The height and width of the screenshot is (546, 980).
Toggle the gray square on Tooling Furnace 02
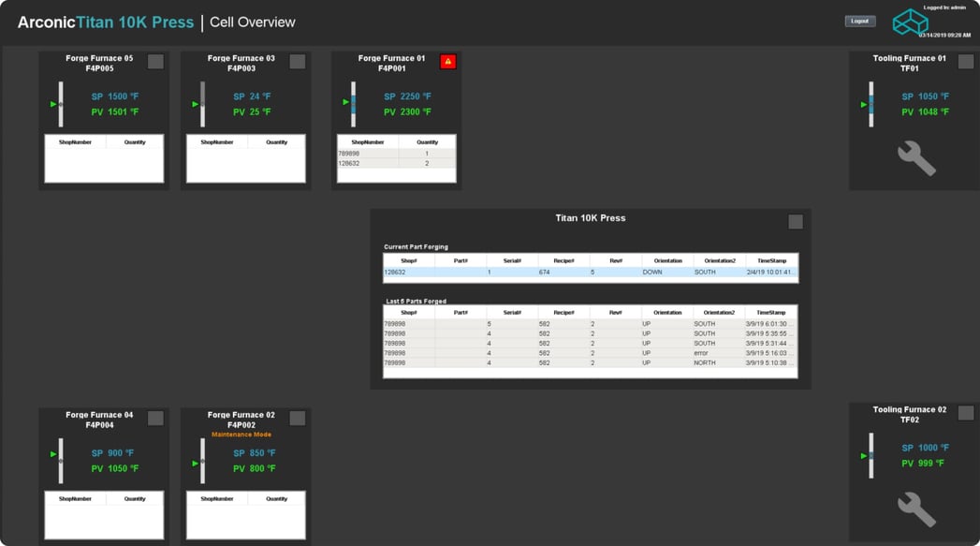pyautogui.click(x=966, y=413)
